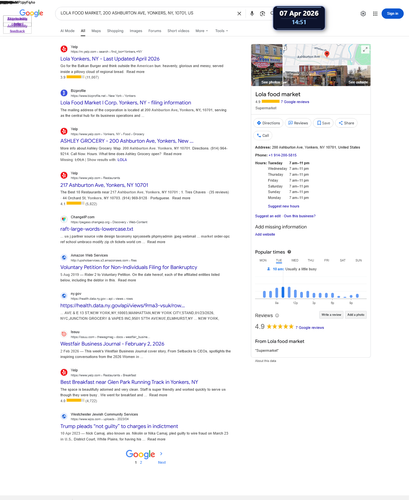414x500 pixels.
Task: Click the Sign in button
Action: [392, 14]
